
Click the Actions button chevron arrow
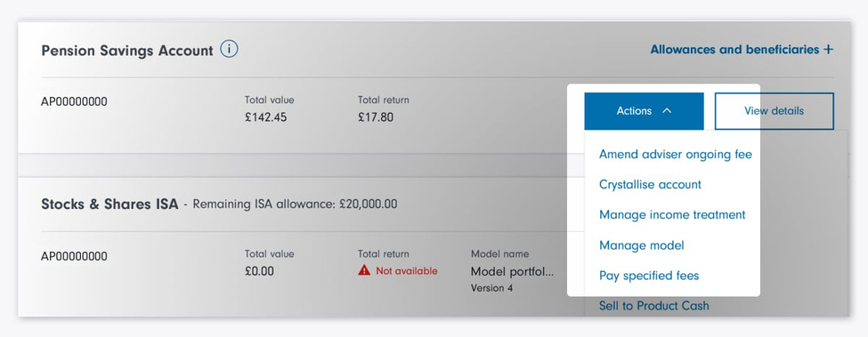tap(667, 111)
